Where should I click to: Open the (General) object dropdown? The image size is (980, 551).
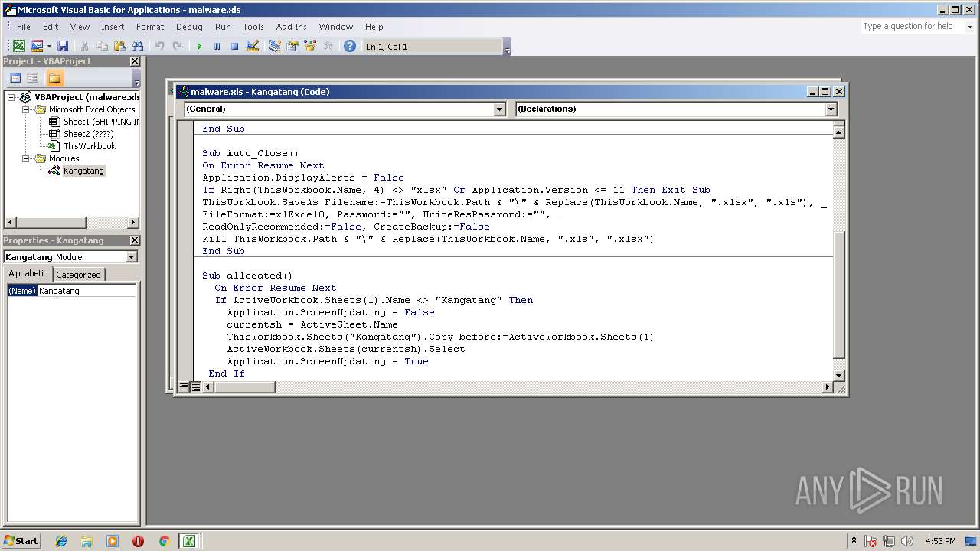500,109
